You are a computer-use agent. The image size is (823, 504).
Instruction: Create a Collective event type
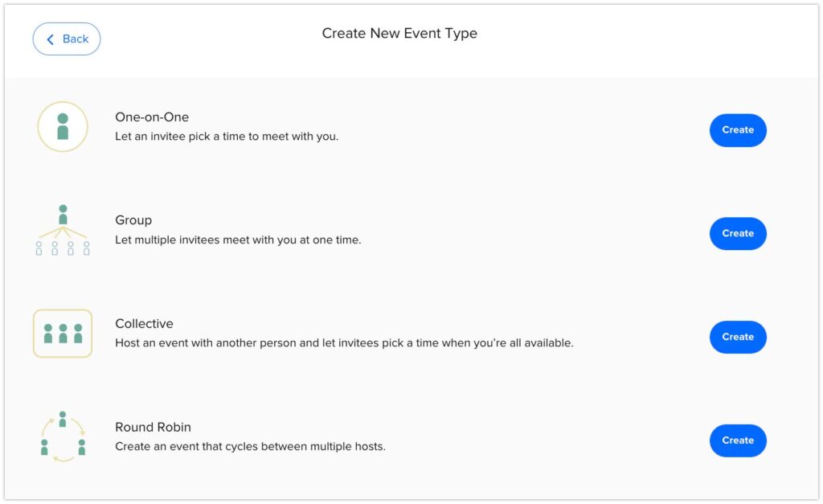738,337
